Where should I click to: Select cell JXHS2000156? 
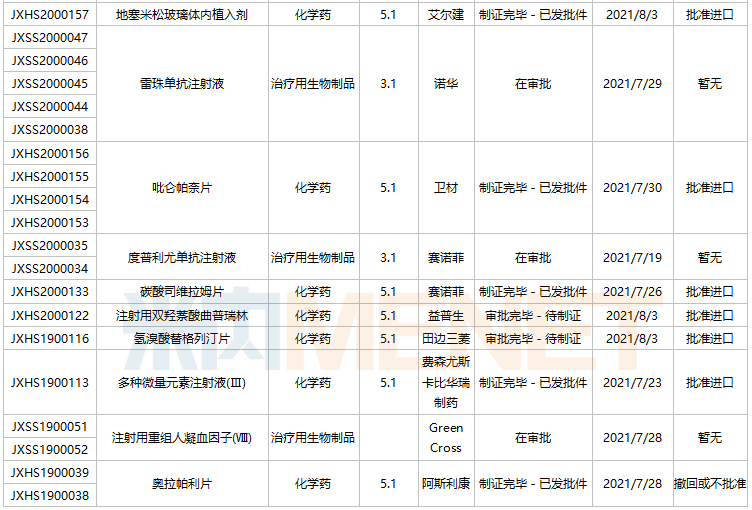point(50,154)
